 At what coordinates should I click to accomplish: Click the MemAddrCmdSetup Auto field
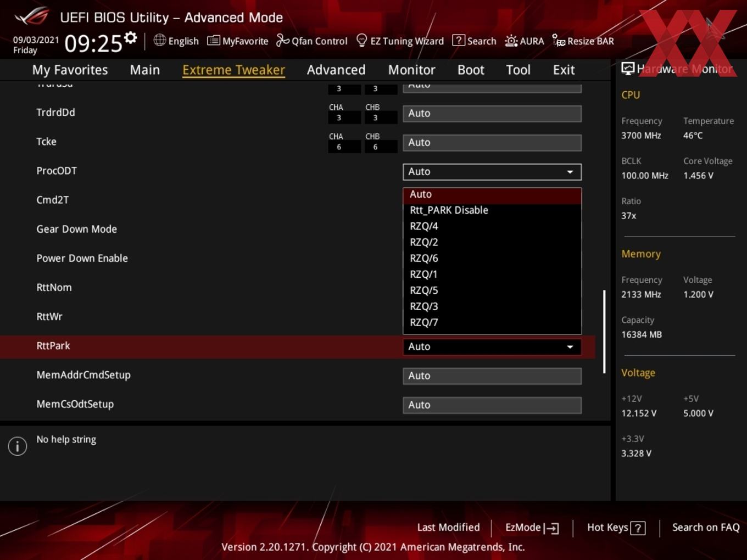click(x=492, y=376)
